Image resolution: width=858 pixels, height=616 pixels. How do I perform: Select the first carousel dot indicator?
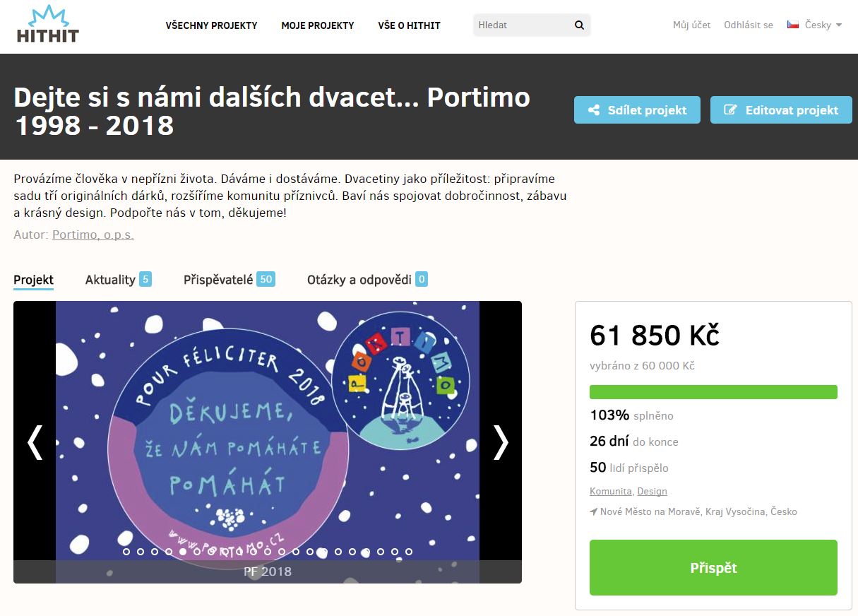coord(126,552)
